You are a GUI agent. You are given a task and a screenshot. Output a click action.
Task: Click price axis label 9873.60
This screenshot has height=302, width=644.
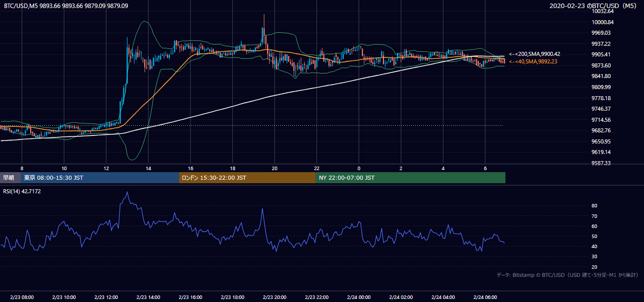click(x=601, y=65)
